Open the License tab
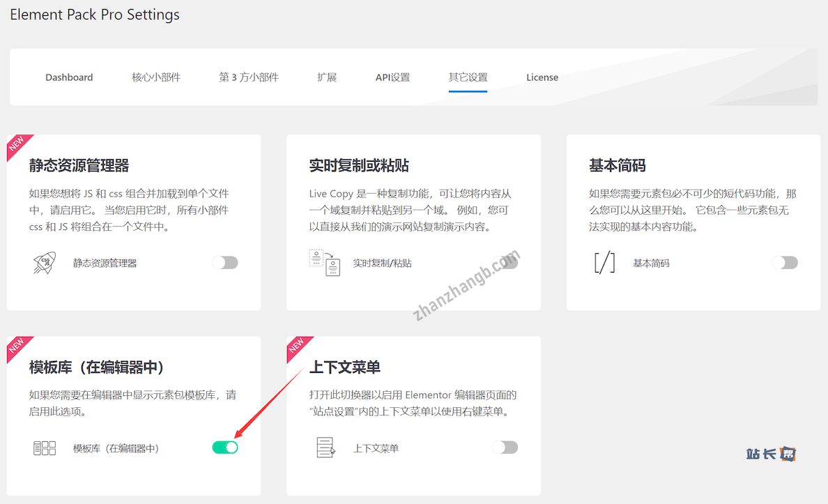Screen dimensions: 828x504 click(x=542, y=77)
